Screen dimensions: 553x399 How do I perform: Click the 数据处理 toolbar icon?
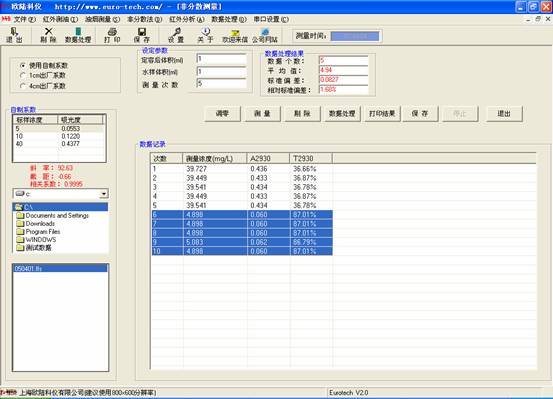click(x=78, y=35)
